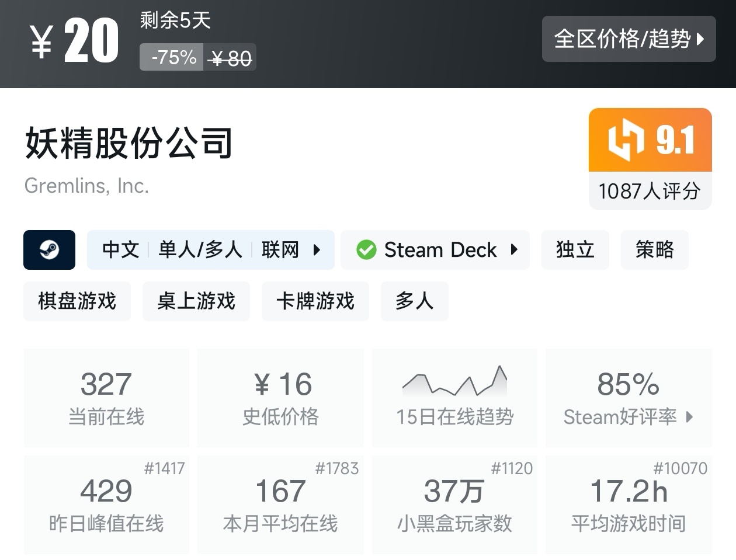Viewport: 736px width, 560px height.
Task: Toggle the 中文 language tag
Action: (119, 250)
